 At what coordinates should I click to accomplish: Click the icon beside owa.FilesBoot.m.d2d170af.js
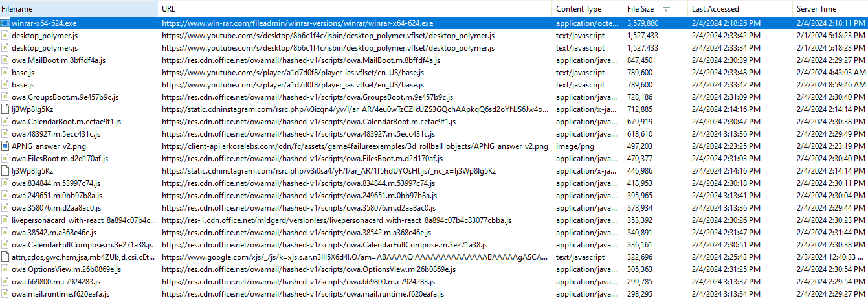tap(5, 158)
